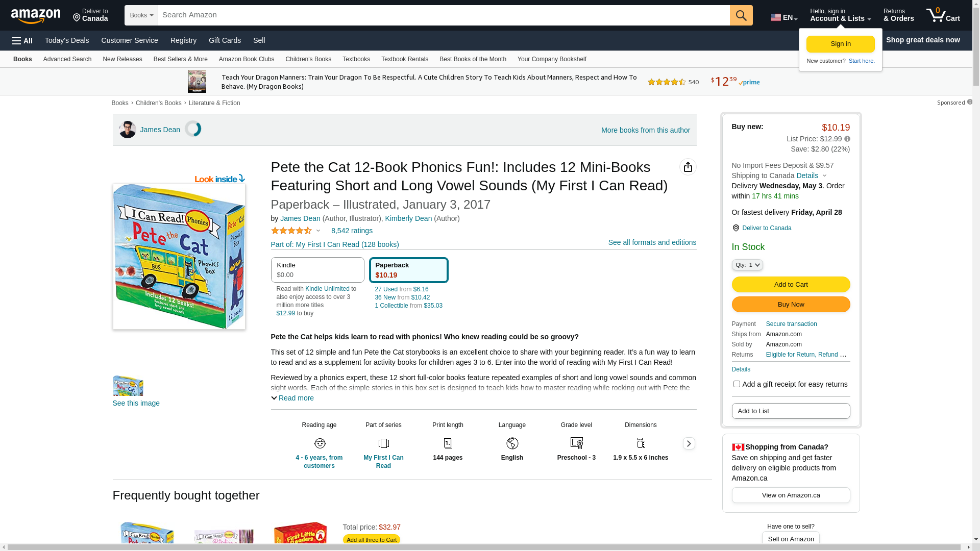Expand Read more in description
Screen dimensions: 980x551
pyautogui.click(x=292, y=398)
